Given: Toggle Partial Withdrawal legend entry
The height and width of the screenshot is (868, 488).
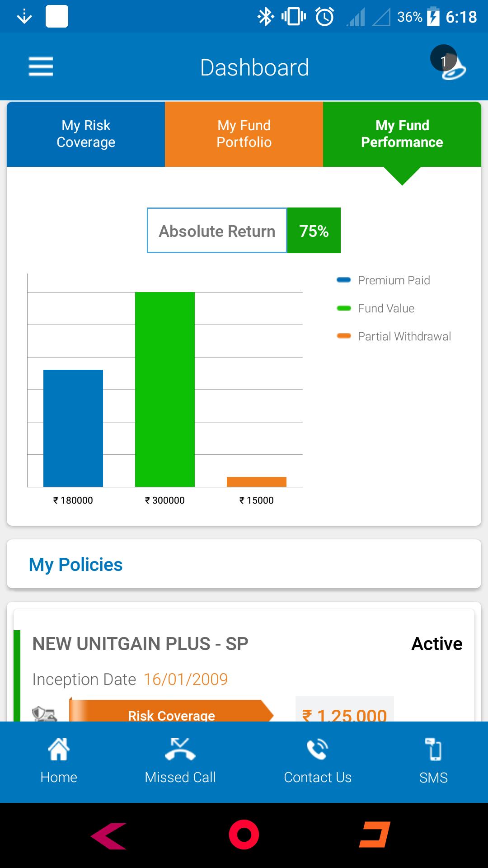Looking at the screenshot, I should click(394, 336).
